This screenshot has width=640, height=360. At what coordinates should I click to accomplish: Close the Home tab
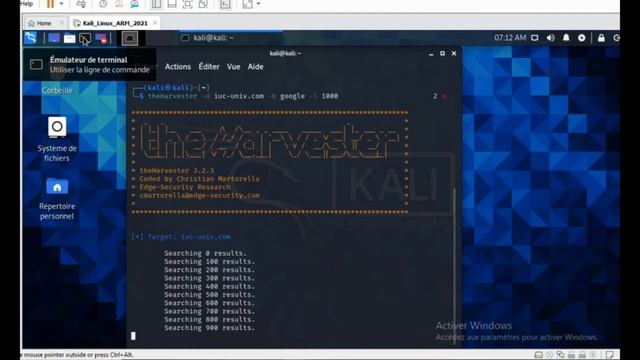pyautogui.click(x=62, y=23)
